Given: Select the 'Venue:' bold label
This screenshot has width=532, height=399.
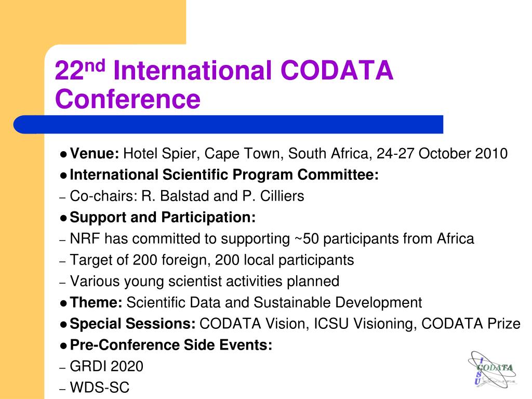Looking at the screenshot, I should [x=95, y=154].
